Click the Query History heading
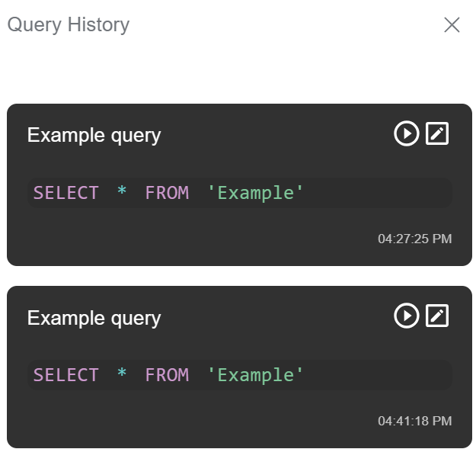This screenshot has height=449, width=476. click(x=69, y=24)
